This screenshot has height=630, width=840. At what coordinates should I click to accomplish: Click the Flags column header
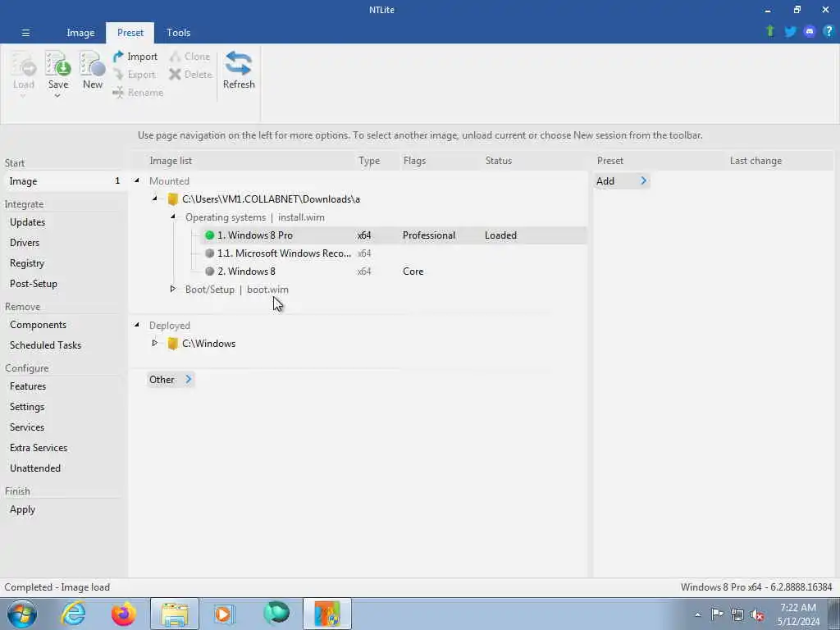point(414,161)
